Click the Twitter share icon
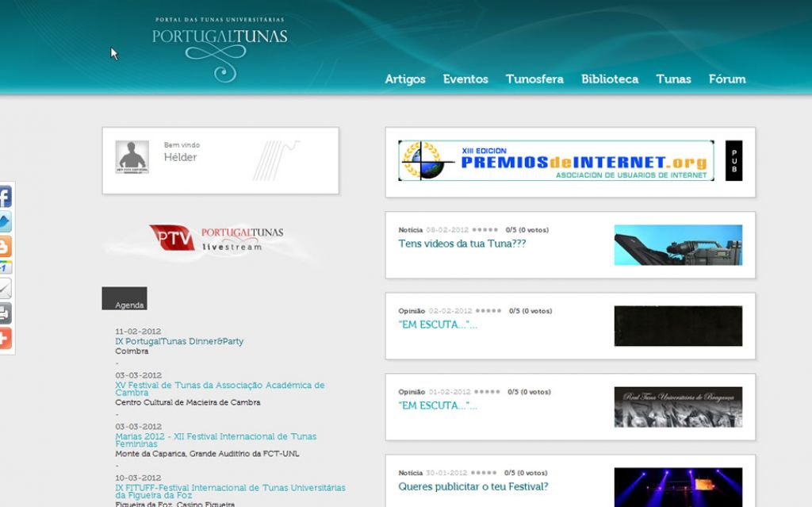The height and width of the screenshot is (507, 812). (5, 221)
